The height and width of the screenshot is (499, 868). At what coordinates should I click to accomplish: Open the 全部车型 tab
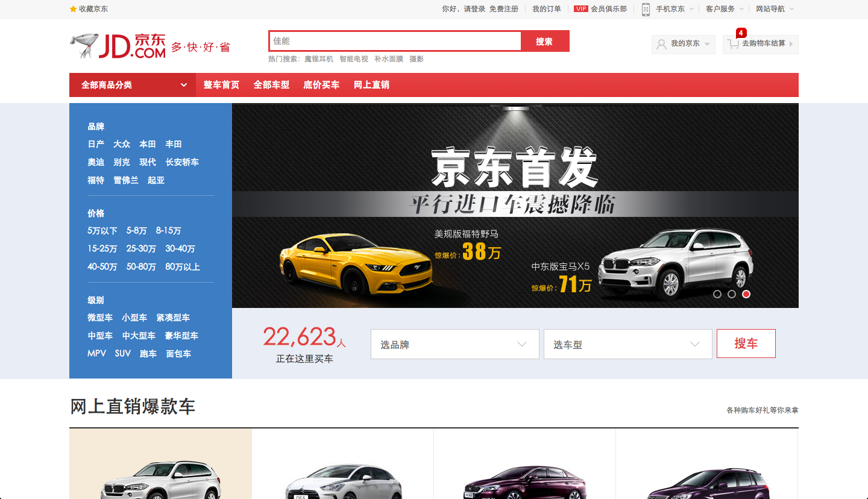point(271,85)
